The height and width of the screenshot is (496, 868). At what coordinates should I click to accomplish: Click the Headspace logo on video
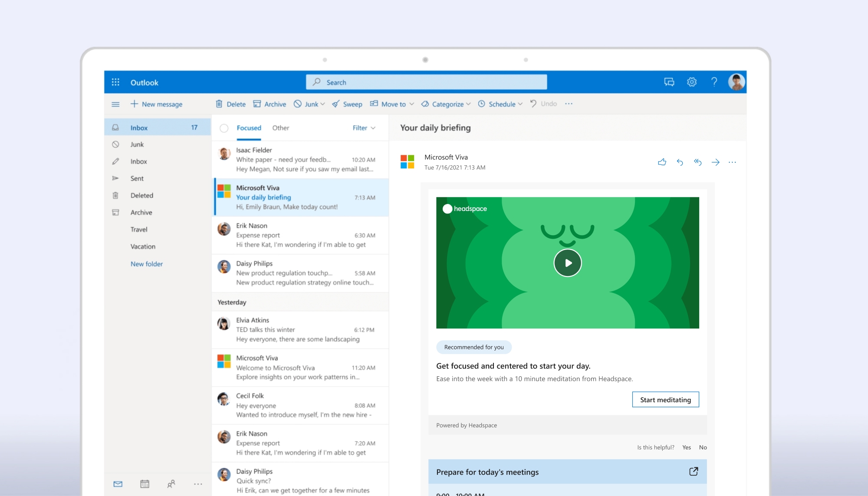[x=464, y=209]
